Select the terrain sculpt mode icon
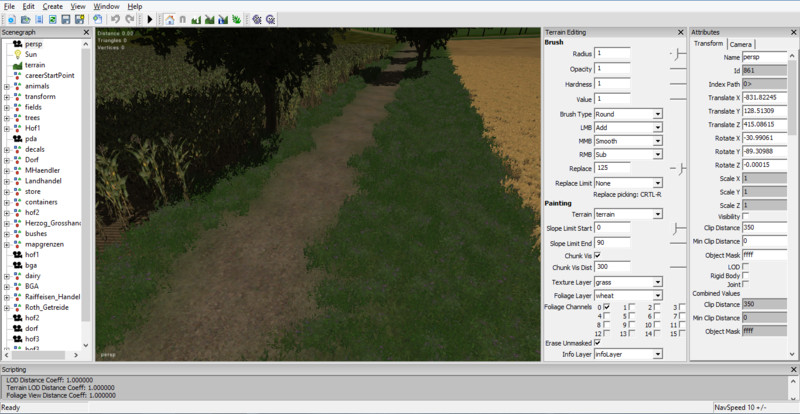Image resolution: width=800 pixels, height=414 pixels. click(196, 19)
